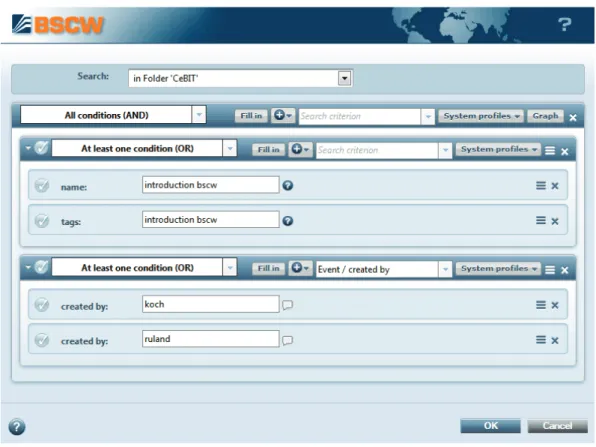This screenshot has height=447, width=596.
Task: Remove the top AND condition group
Action: (x=573, y=117)
